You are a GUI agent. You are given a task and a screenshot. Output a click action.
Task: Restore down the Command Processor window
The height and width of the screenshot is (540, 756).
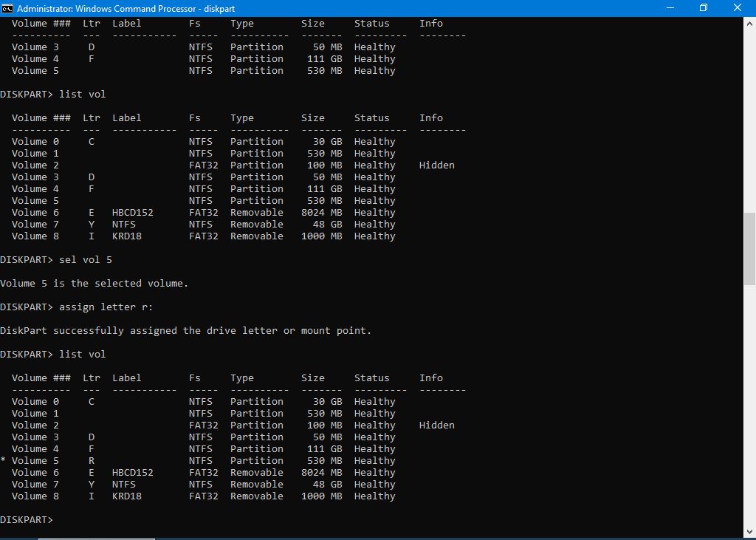point(703,8)
